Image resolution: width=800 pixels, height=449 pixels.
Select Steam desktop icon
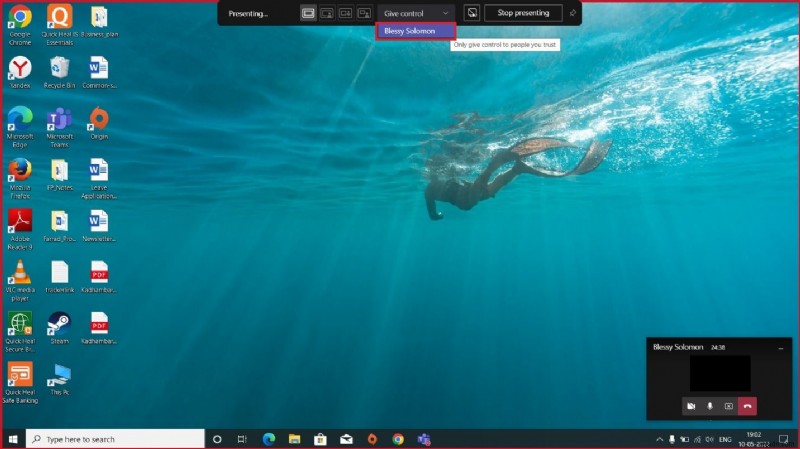(x=60, y=328)
